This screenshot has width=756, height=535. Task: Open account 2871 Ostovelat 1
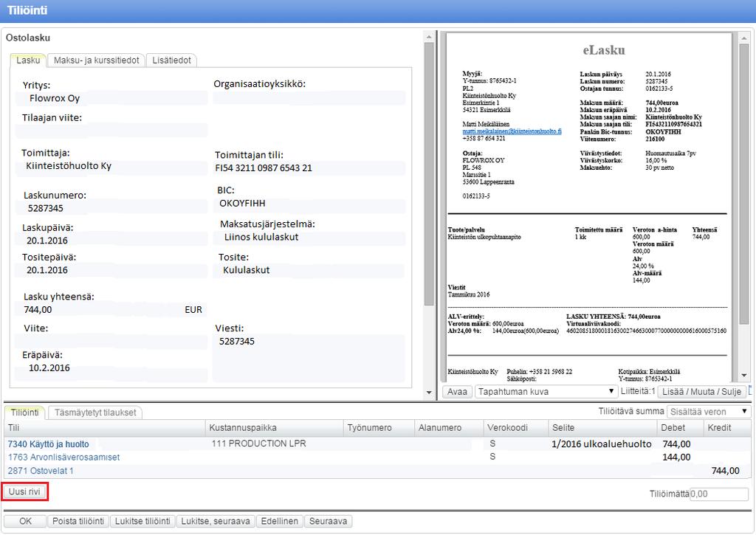pos(41,470)
